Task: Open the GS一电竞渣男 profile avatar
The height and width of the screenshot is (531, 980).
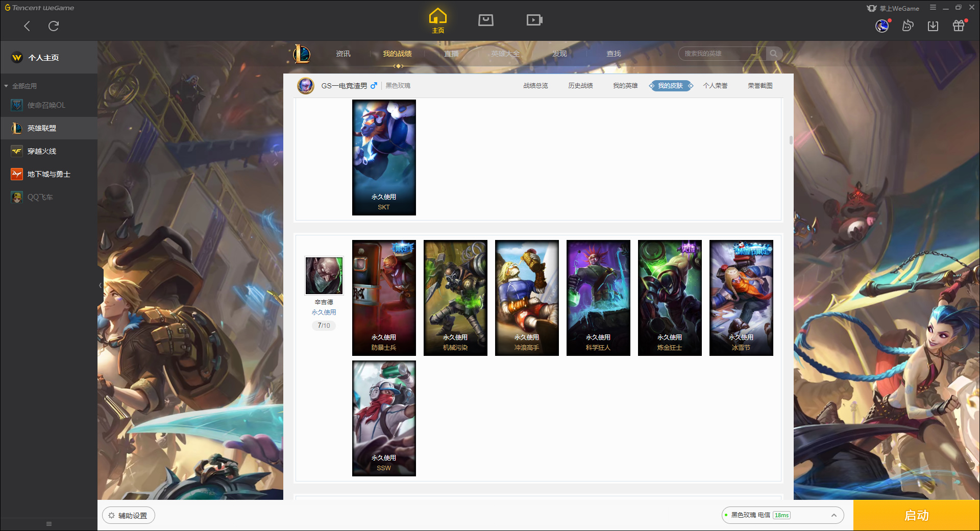Action: coord(306,86)
